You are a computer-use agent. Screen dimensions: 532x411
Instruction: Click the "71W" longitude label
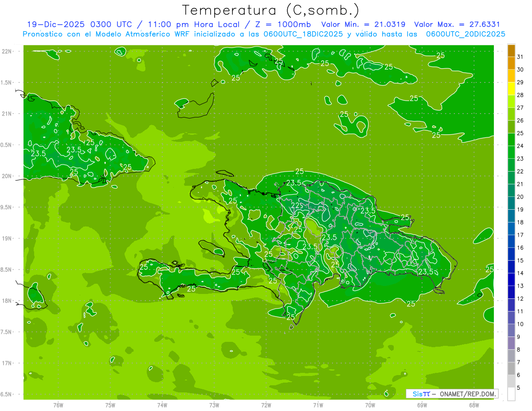point(318,405)
